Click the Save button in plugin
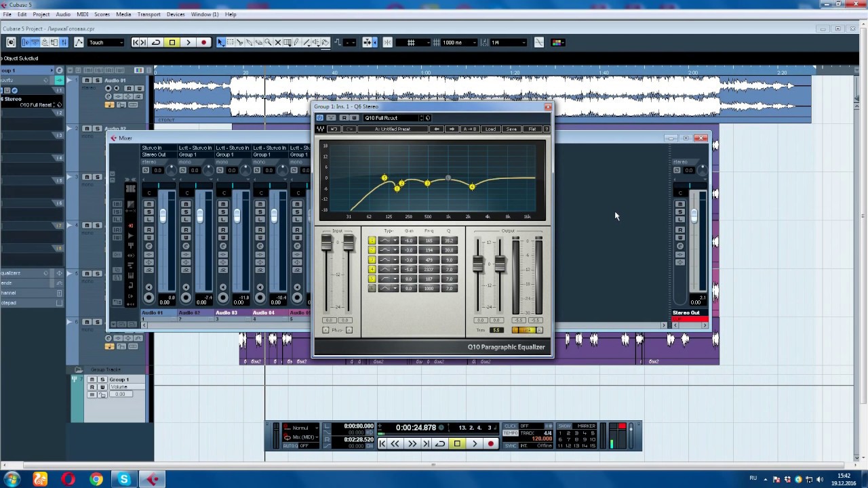Screen dimensions: 868x488 tap(511, 129)
